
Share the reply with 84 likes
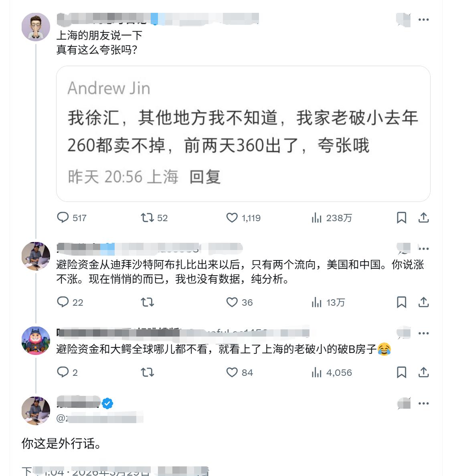pyautogui.click(x=423, y=373)
